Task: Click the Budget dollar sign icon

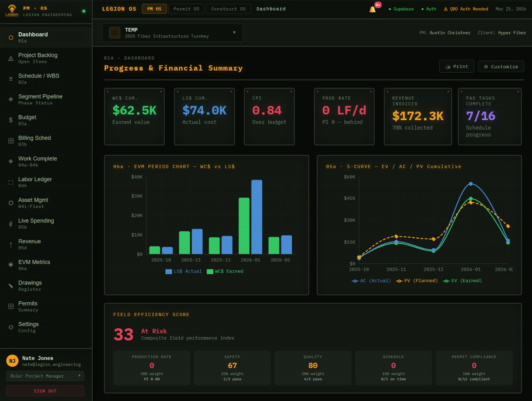Action: tap(11, 120)
